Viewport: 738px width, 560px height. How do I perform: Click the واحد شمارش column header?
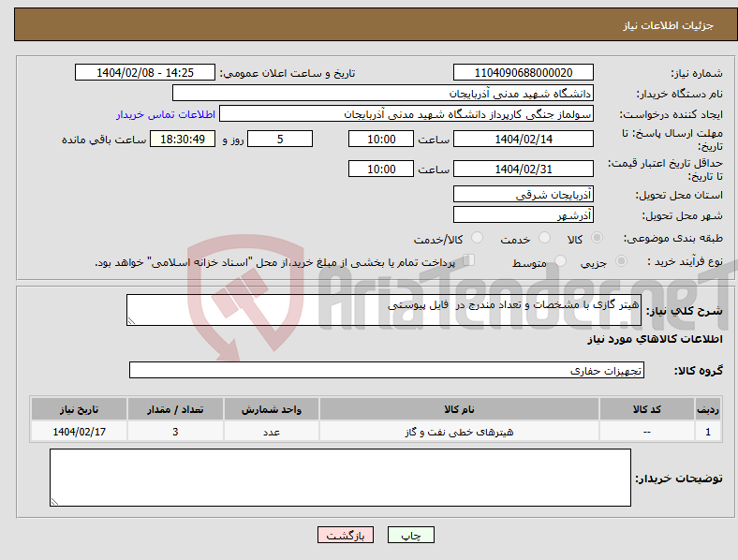click(272, 409)
